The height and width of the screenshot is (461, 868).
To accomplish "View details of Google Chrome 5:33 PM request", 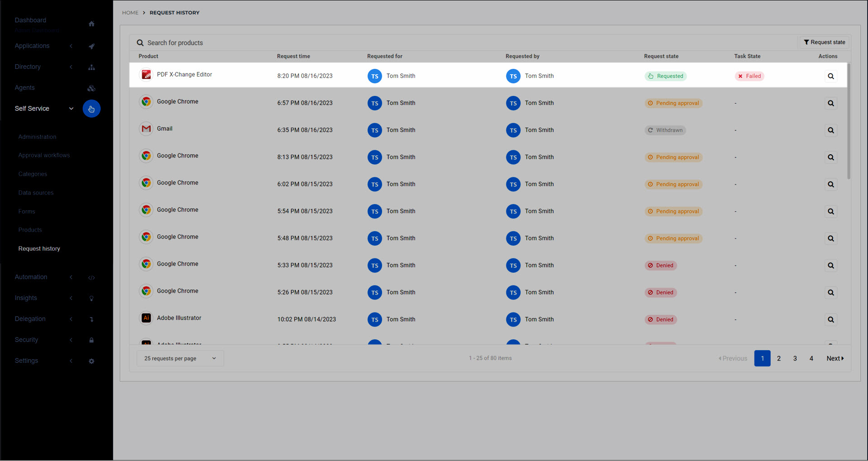I will 830,266.
